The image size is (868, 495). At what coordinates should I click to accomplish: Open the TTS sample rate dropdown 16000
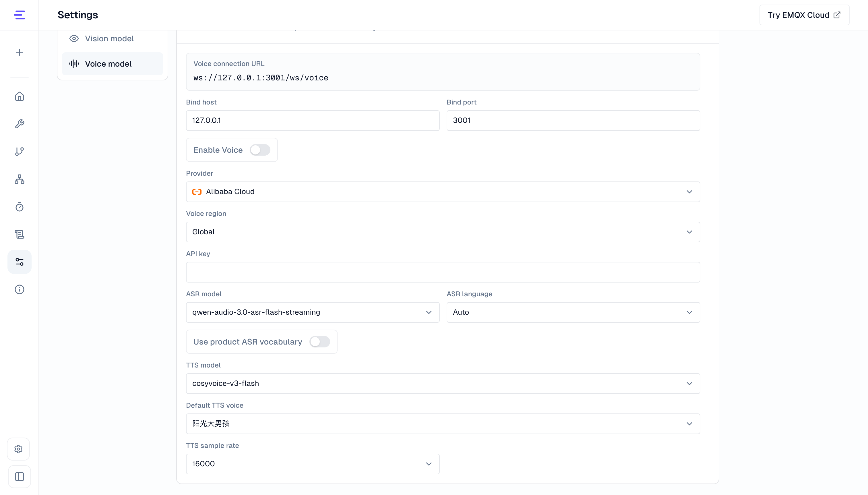[x=313, y=464]
